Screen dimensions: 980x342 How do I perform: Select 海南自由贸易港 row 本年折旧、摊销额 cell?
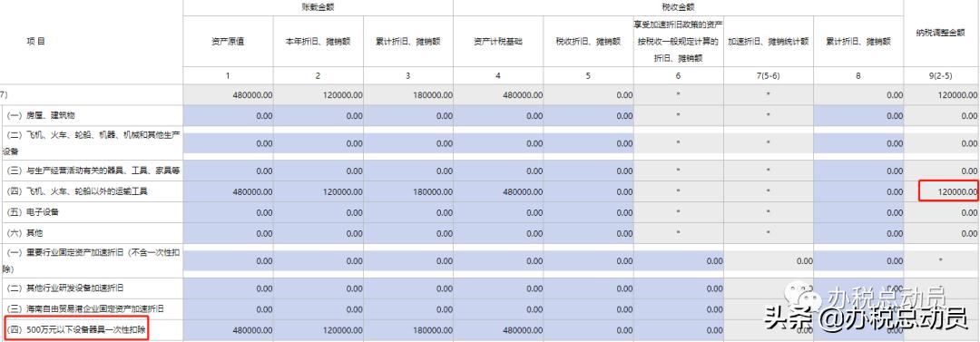click(318, 309)
